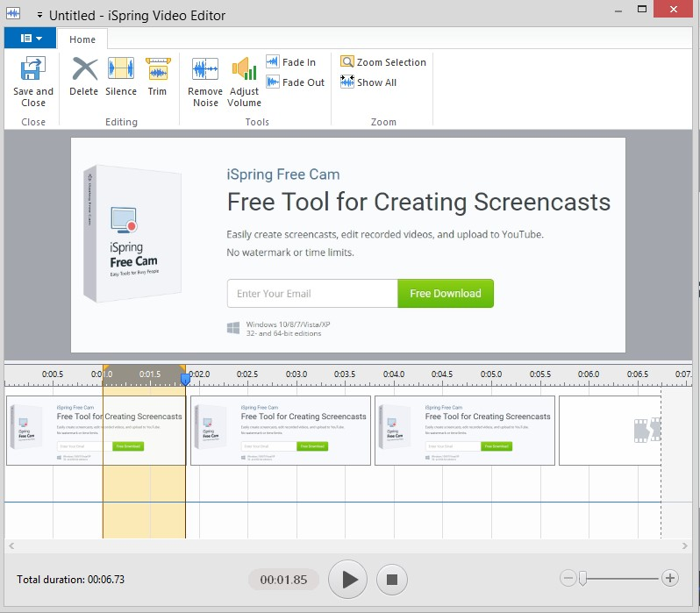Close the iSpring Video Editor window
Image resolution: width=700 pixels, height=613 pixels.
(x=673, y=9)
